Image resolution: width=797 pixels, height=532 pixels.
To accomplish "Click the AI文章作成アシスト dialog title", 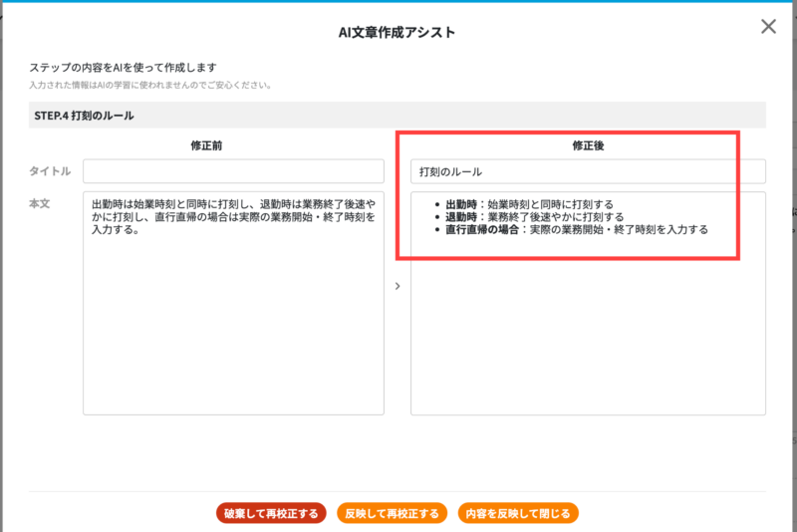I will [397, 32].
